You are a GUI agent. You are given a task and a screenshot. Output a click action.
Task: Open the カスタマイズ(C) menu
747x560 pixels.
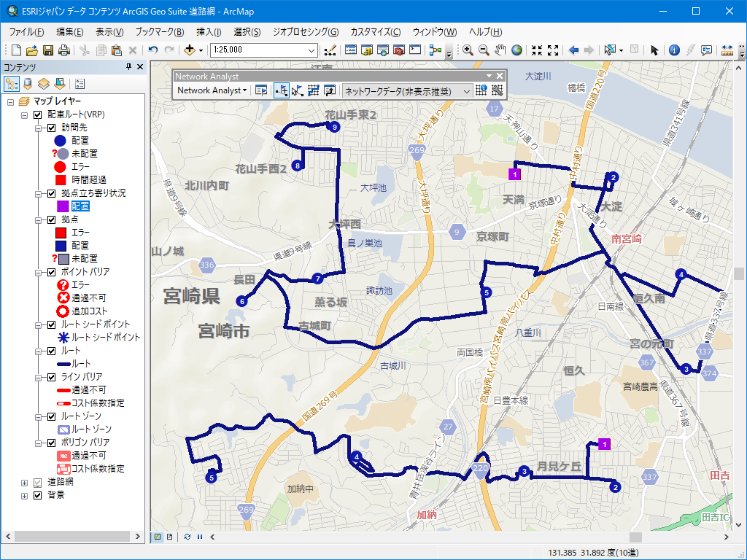pyautogui.click(x=376, y=32)
